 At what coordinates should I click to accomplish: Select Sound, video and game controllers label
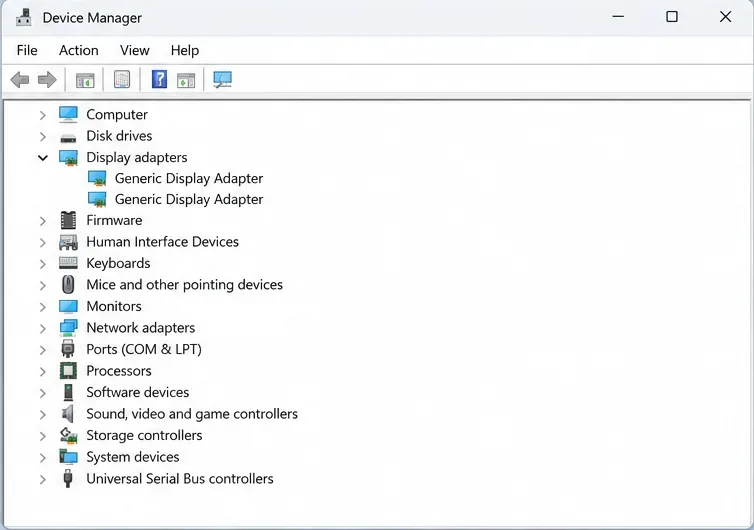coord(192,414)
